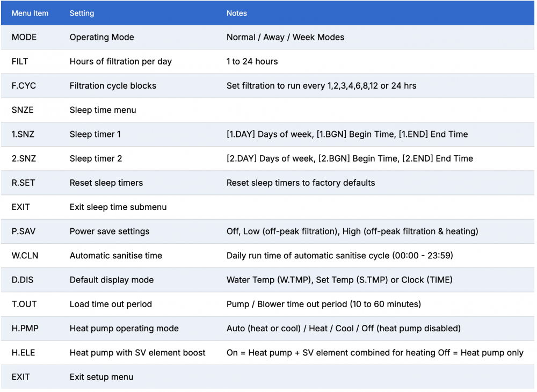Click 'Hours of filtration per day'
Image resolution: width=537 pixels, height=392 pixels.
tap(120, 62)
